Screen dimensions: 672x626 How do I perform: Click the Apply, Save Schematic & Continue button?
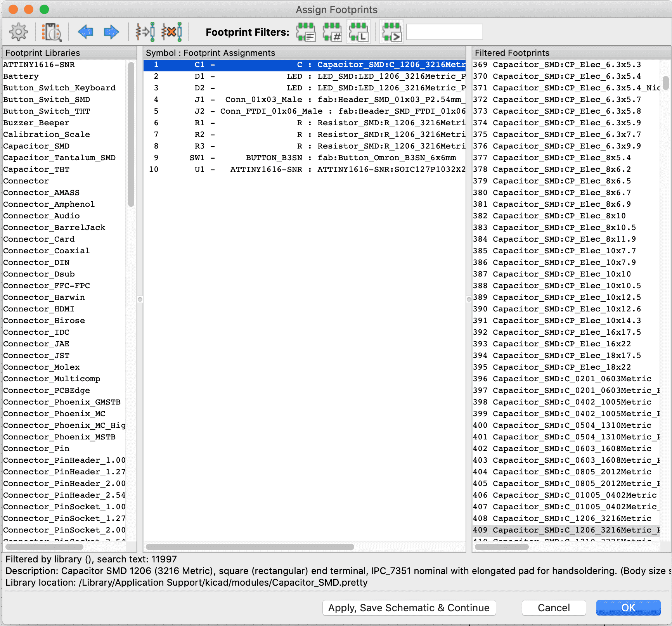pos(409,608)
